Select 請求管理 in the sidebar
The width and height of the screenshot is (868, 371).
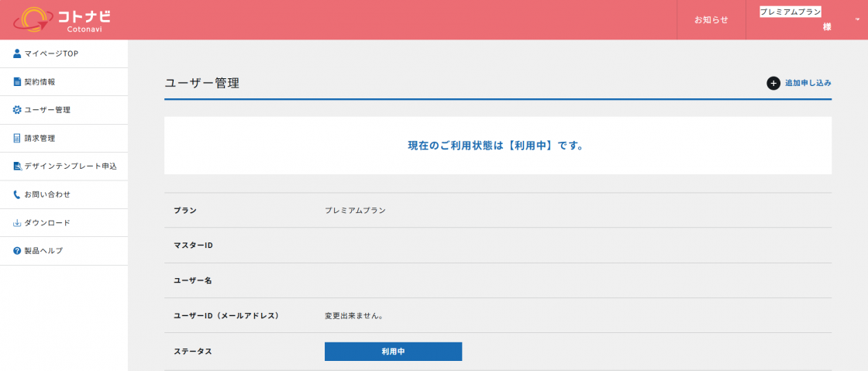pyautogui.click(x=40, y=138)
